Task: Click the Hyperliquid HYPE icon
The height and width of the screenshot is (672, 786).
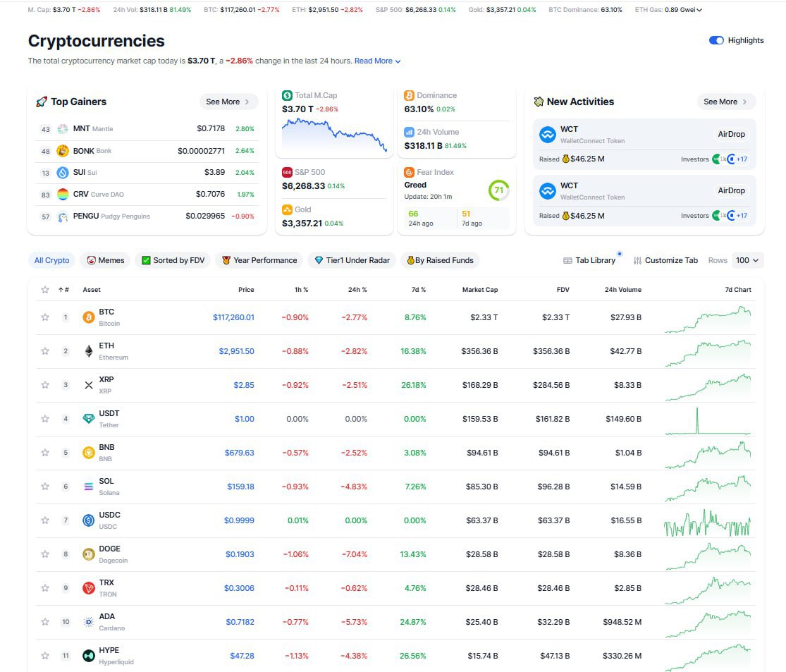Action: (89, 656)
